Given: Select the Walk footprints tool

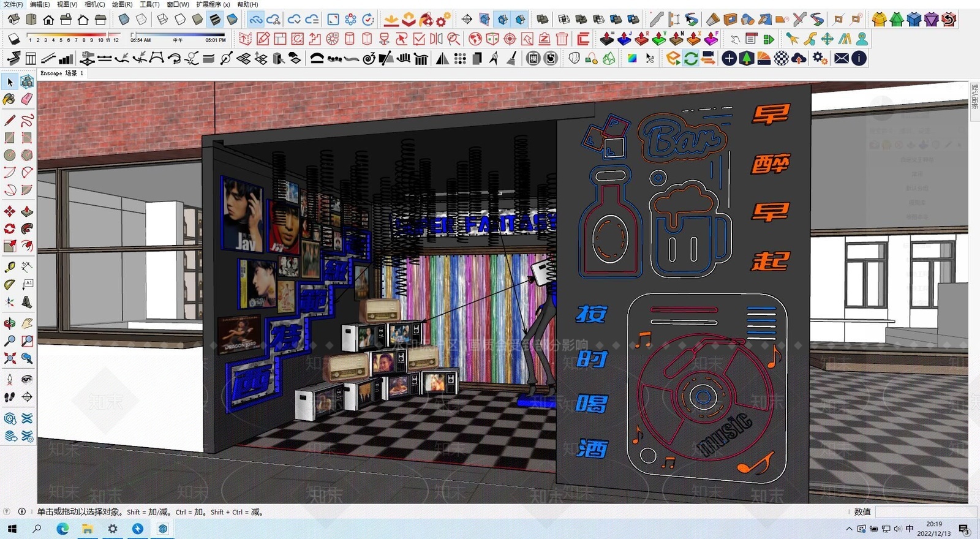Looking at the screenshot, I should tap(10, 397).
